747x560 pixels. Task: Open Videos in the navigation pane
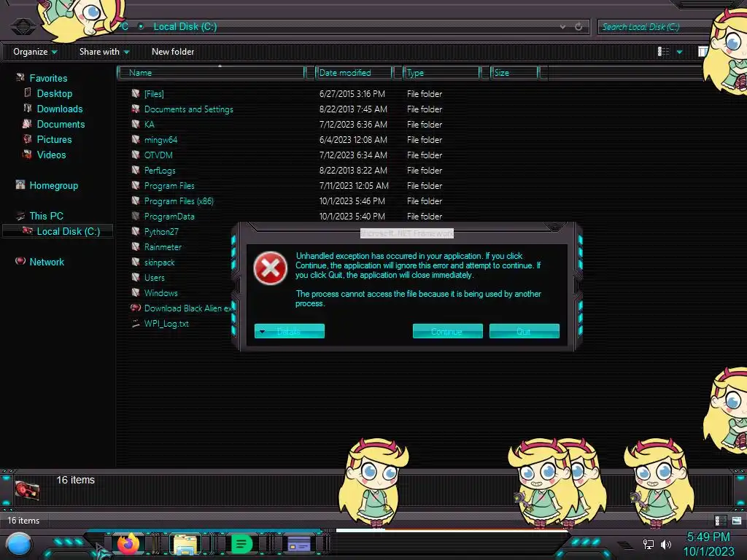coord(52,155)
